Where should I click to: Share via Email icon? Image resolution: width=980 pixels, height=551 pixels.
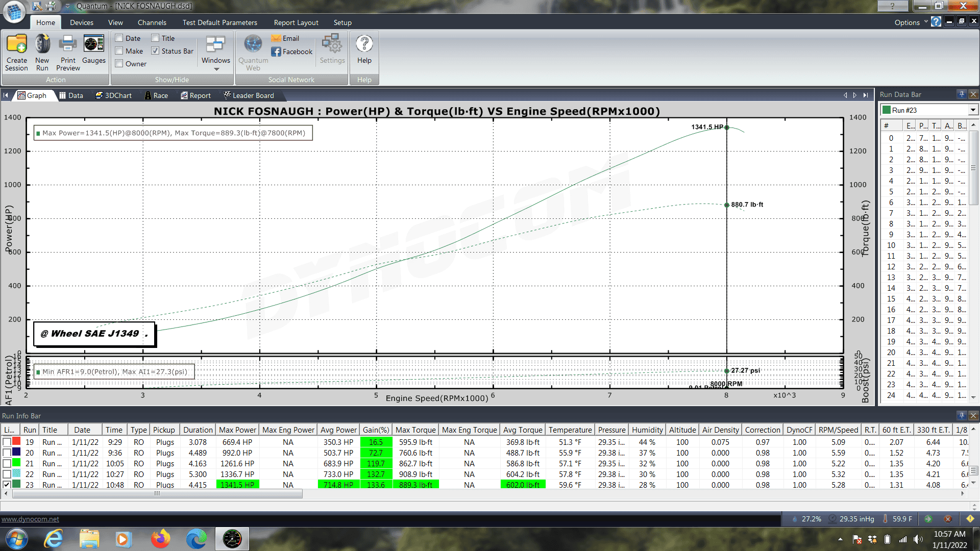click(x=285, y=38)
